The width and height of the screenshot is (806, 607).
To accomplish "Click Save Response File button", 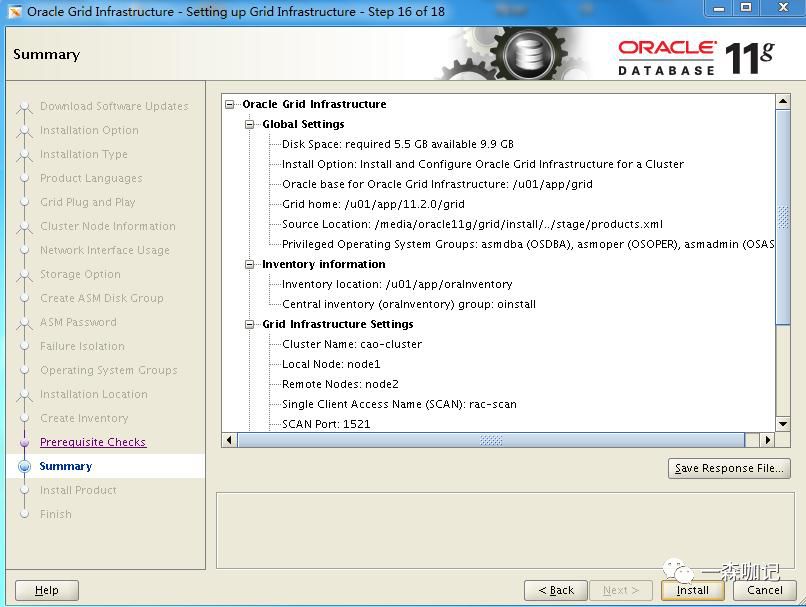I will (729, 468).
